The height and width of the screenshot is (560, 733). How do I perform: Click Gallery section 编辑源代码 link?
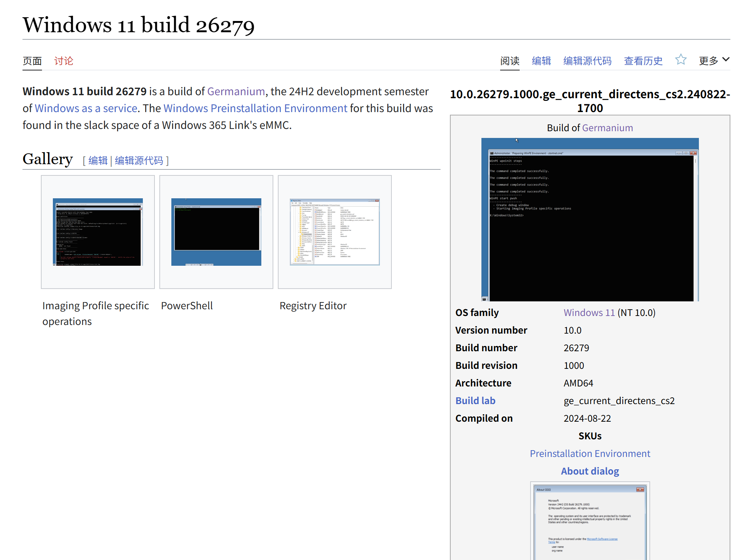pos(139,161)
